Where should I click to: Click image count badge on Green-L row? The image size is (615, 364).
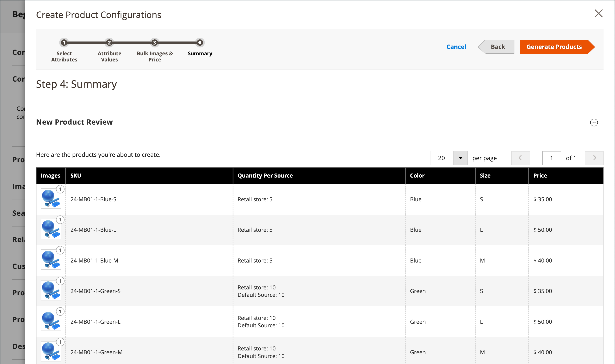point(60,311)
